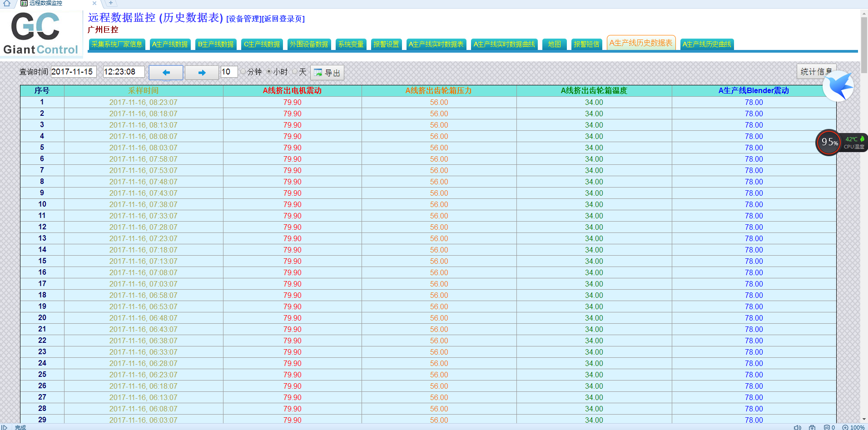The width and height of the screenshot is (868, 430).
Task: Click the left arrow previous-period button
Action: point(166,73)
